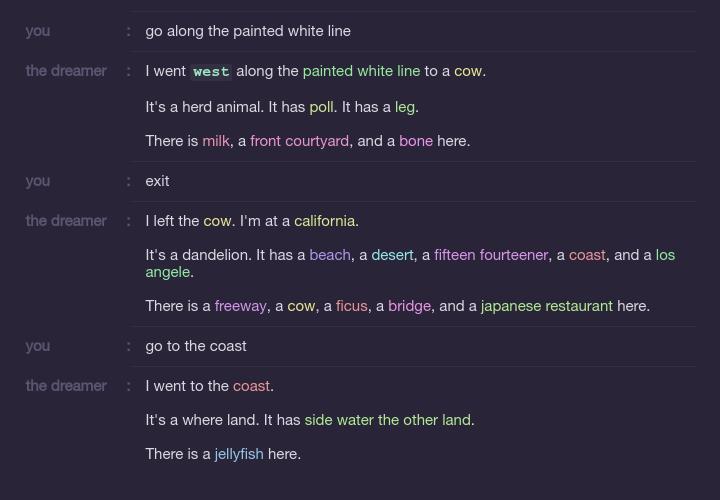The width and height of the screenshot is (720, 500).
Task: Select the 'ficus' link
Action: tap(352, 306)
